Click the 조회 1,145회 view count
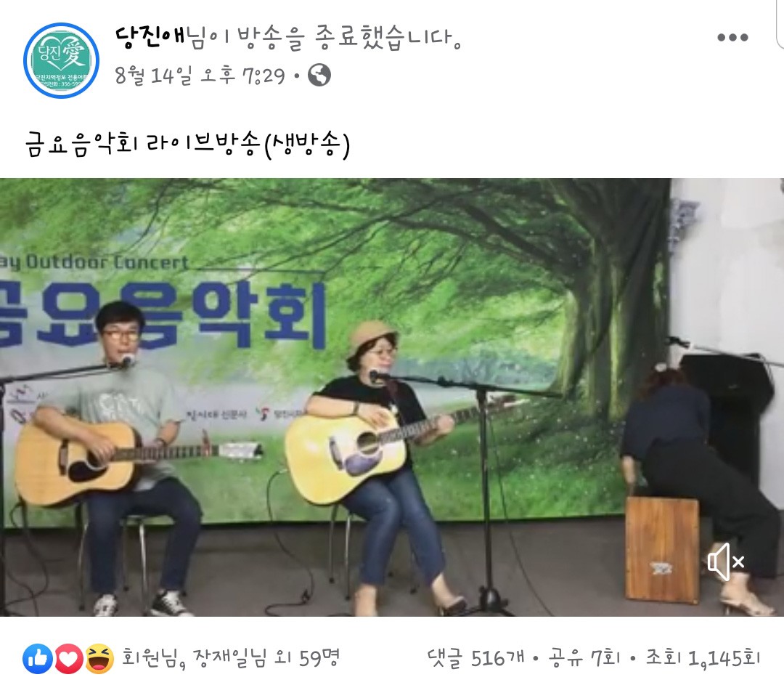Viewport: 784px width, 693px height. coord(703,657)
